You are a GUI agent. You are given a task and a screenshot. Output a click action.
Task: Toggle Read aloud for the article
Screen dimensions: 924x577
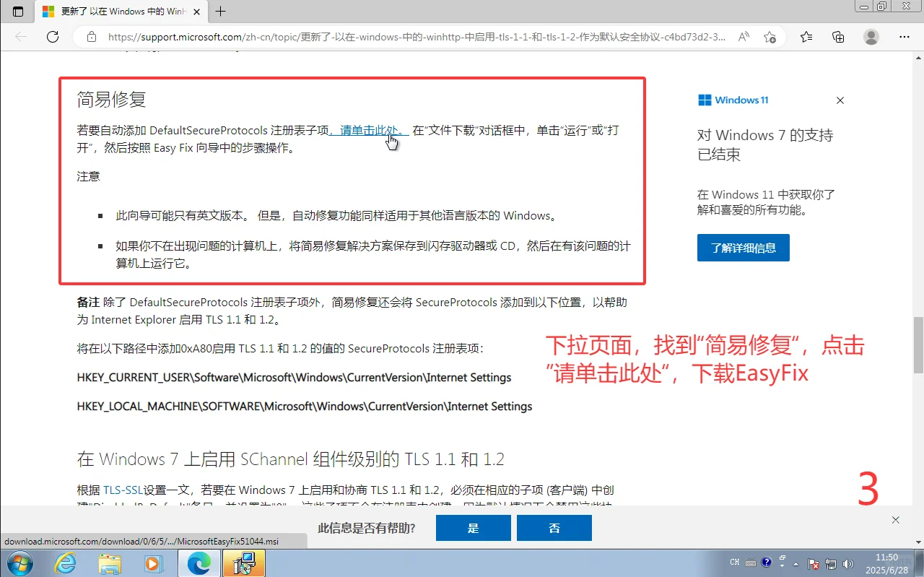743,36
